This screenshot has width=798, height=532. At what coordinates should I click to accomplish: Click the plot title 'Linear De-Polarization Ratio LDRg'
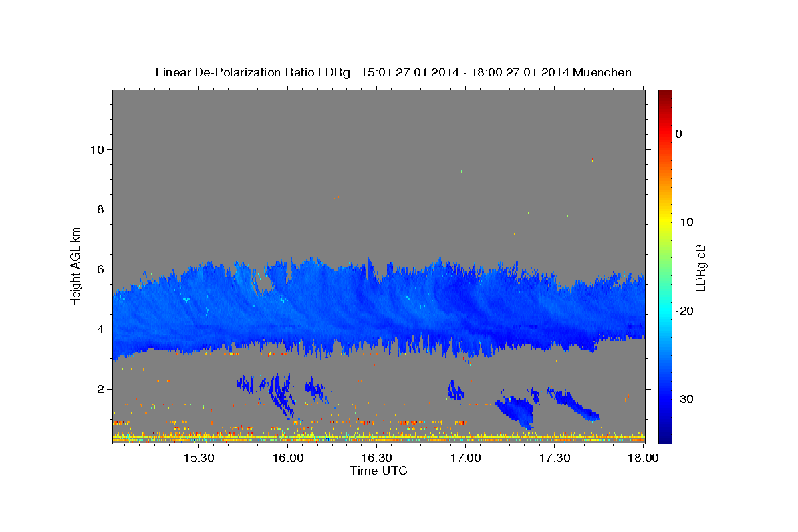[253, 72]
